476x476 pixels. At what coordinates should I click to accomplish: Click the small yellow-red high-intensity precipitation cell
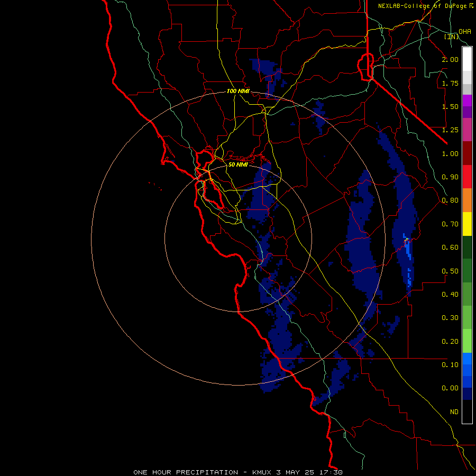(x=407, y=240)
